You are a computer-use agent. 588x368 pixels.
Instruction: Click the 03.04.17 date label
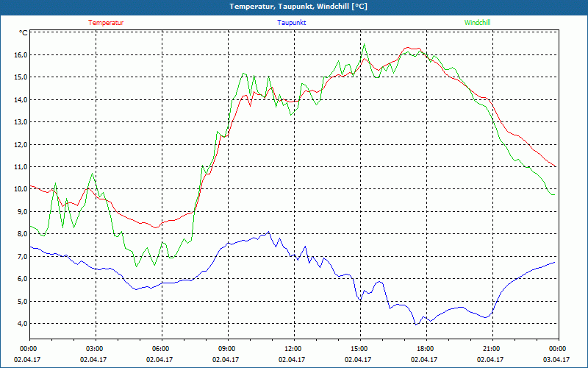tap(556, 359)
